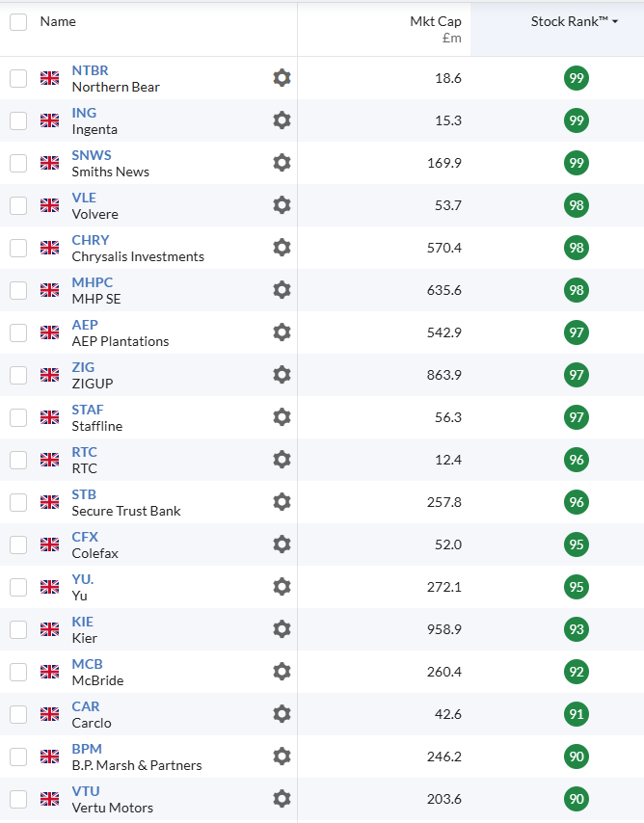Open gear settings for Northern Bear row

point(282,78)
